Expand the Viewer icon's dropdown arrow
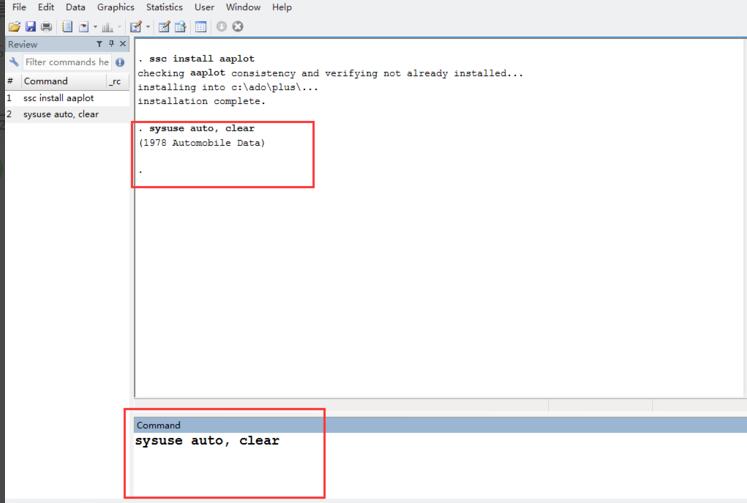This screenshot has width=747, height=503. pyautogui.click(x=95, y=27)
